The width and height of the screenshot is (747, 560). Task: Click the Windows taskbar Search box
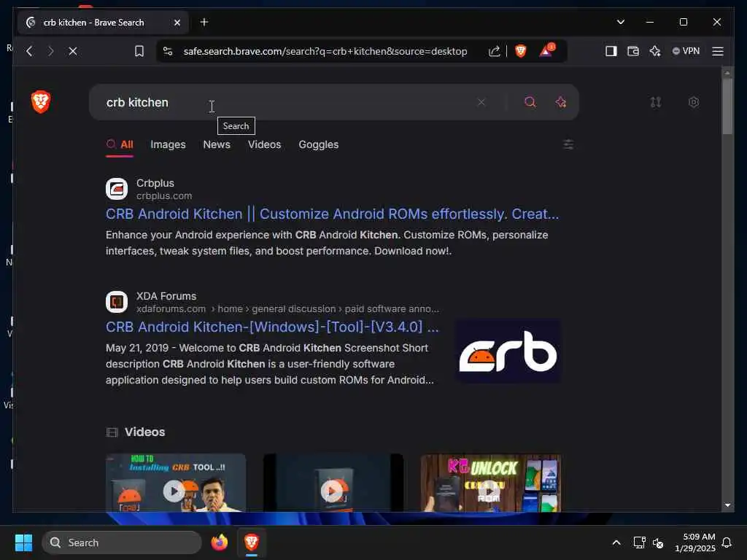122,542
